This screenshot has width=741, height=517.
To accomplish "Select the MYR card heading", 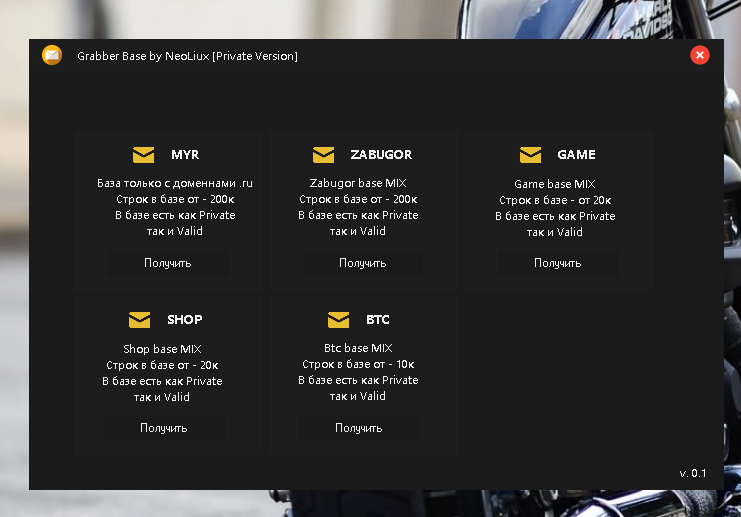I will click(x=185, y=155).
